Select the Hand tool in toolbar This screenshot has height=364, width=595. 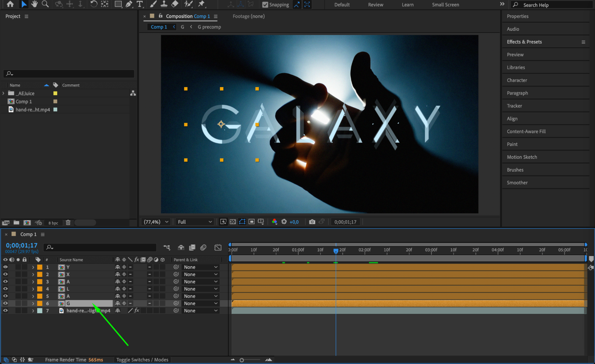point(35,4)
